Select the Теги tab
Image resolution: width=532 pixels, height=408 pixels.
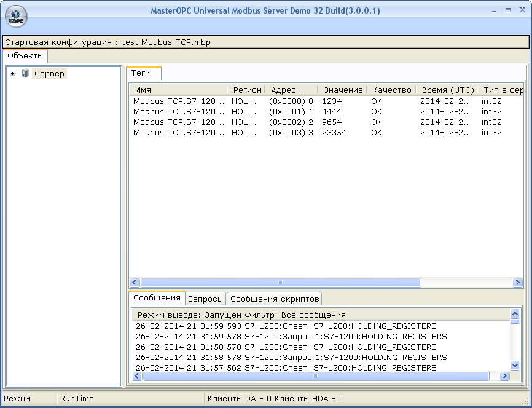click(143, 73)
